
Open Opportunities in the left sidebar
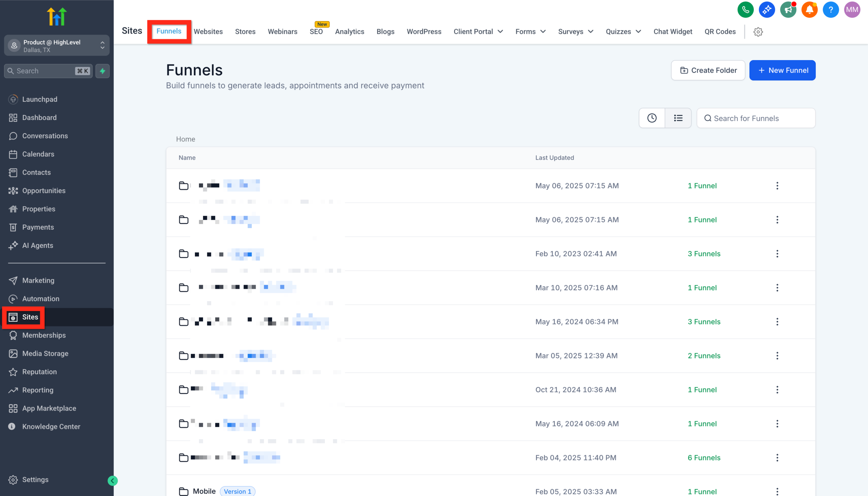click(x=44, y=191)
